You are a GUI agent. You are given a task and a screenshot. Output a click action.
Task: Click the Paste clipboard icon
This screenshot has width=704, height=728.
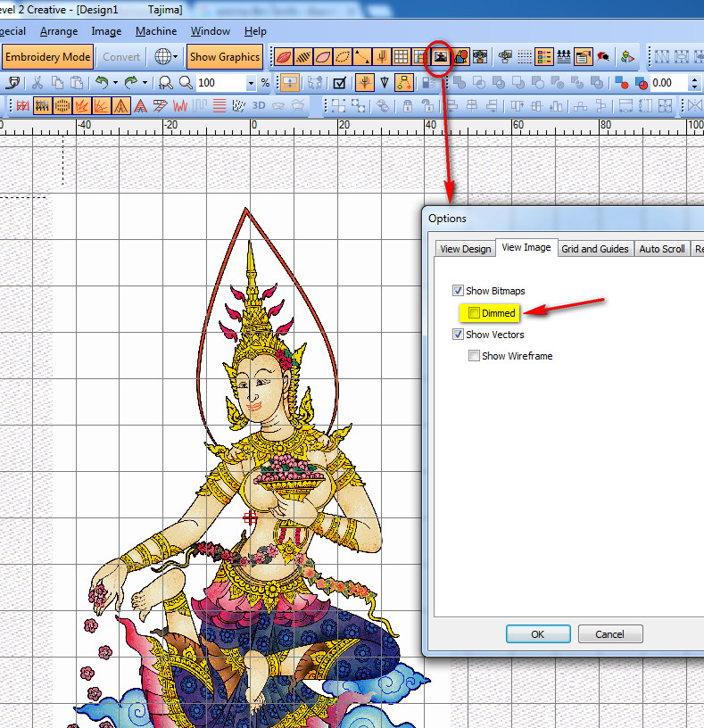coord(76,83)
